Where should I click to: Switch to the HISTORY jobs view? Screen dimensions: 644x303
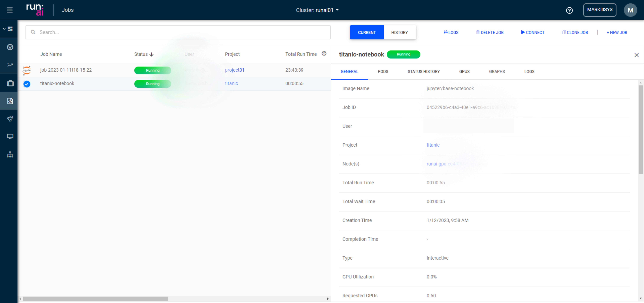tap(399, 32)
